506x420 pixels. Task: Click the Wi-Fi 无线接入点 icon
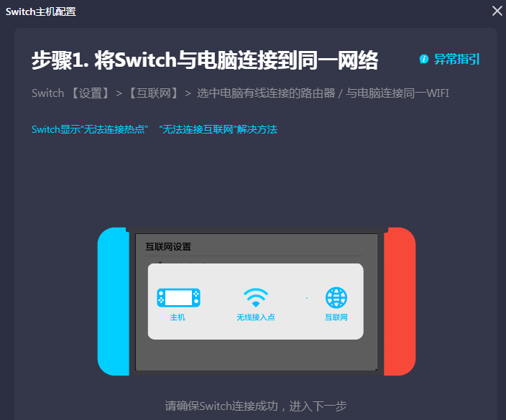(x=256, y=297)
